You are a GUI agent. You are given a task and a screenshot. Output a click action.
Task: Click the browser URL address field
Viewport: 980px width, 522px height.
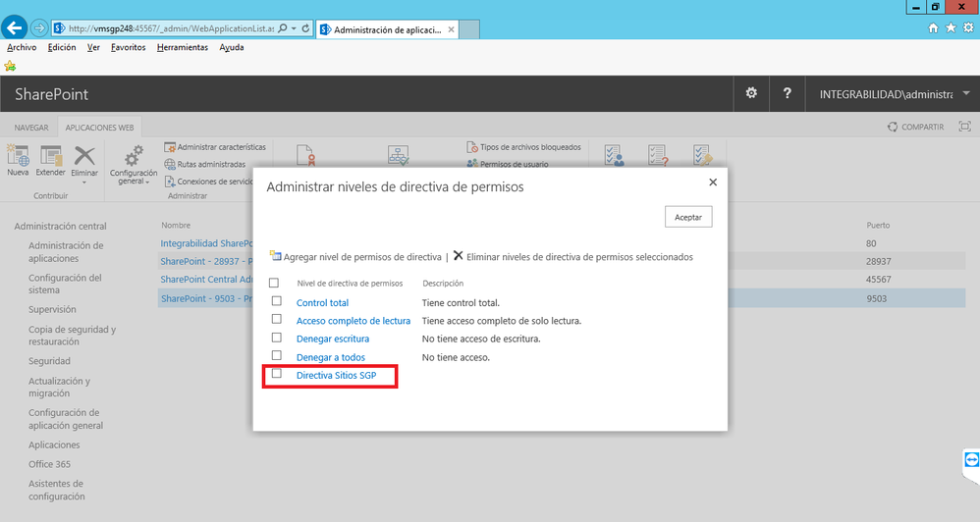tap(170, 28)
